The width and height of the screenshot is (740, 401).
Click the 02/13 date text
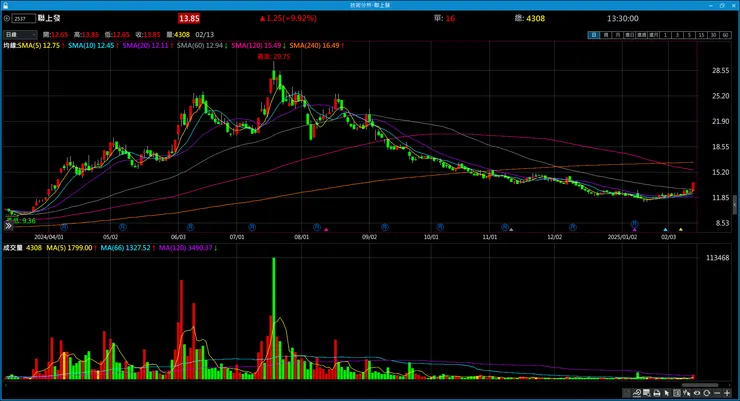tap(204, 35)
